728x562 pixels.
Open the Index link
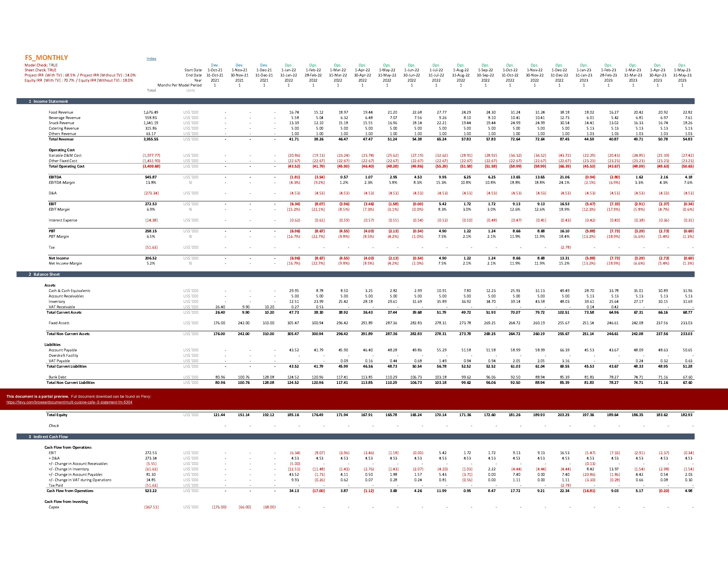151,59
